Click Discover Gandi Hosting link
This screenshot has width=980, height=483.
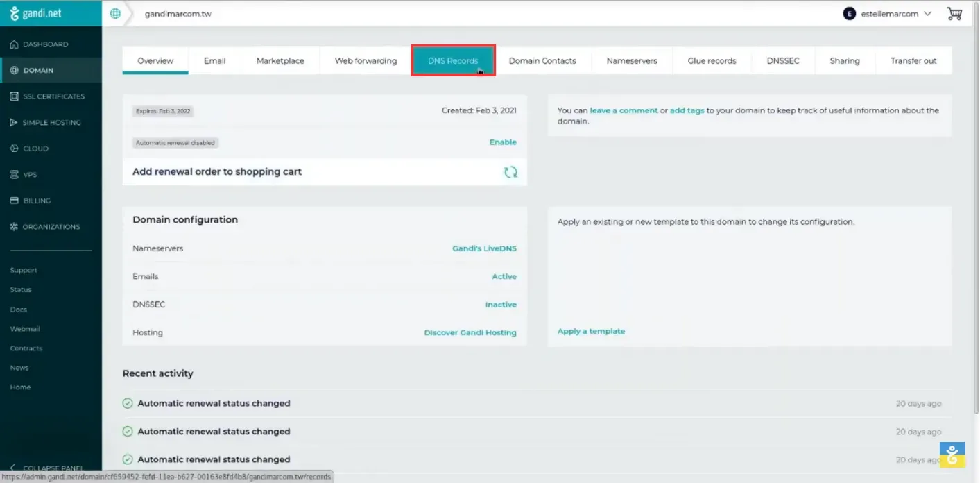(x=470, y=332)
